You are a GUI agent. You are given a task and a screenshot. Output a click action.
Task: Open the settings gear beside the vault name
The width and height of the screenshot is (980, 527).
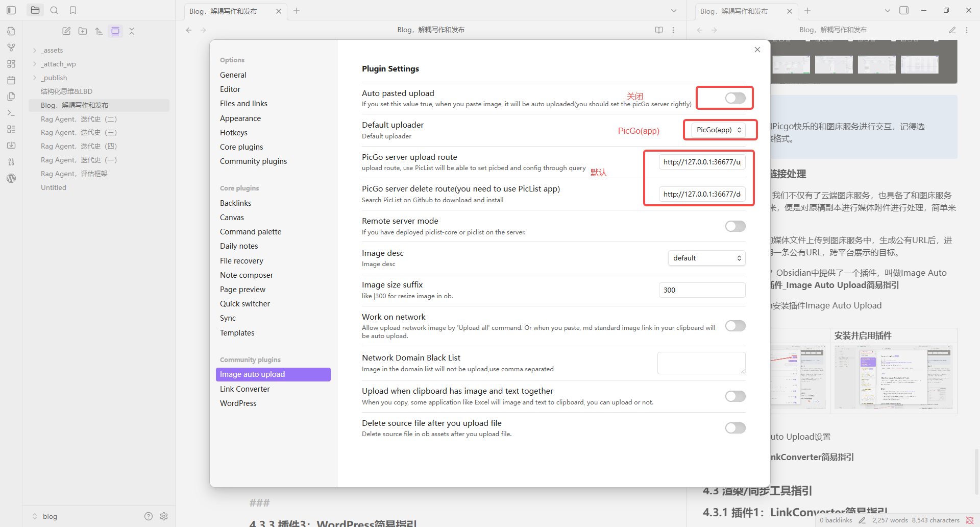[164, 516]
